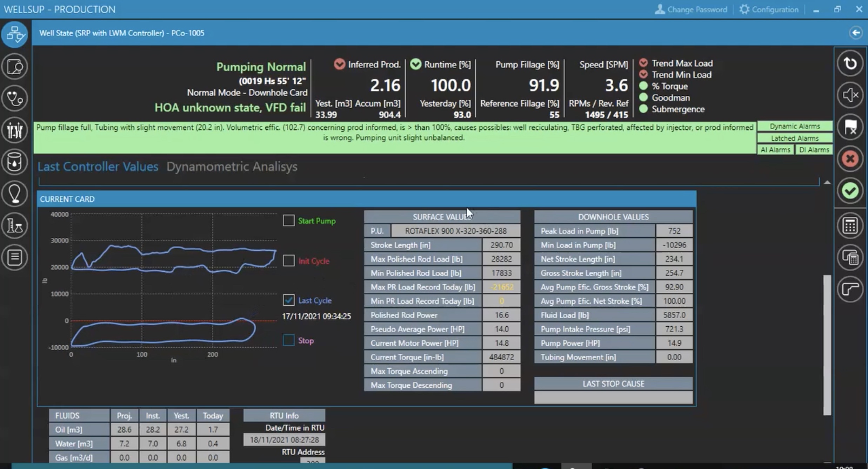This screenshot has height=469, width=868.
Task: Click the Net Stroke Length value 234.1
Action: tap(674, 259)
